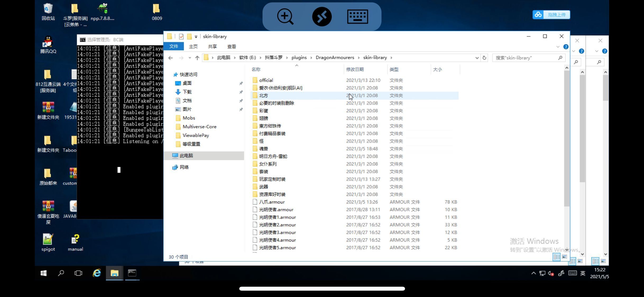Tap the remote desktop connection icon
This screenshot has width=644, height=297.
pos(322,17)
